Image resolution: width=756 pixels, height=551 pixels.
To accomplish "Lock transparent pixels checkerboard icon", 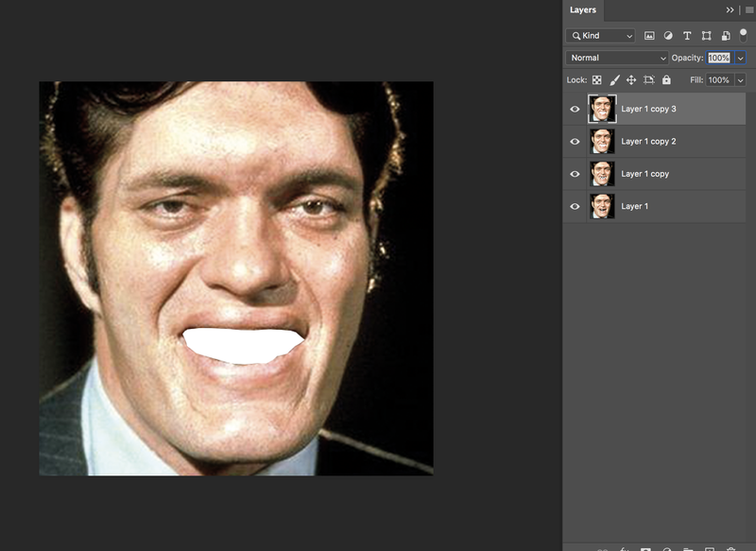I will point(597,80).
